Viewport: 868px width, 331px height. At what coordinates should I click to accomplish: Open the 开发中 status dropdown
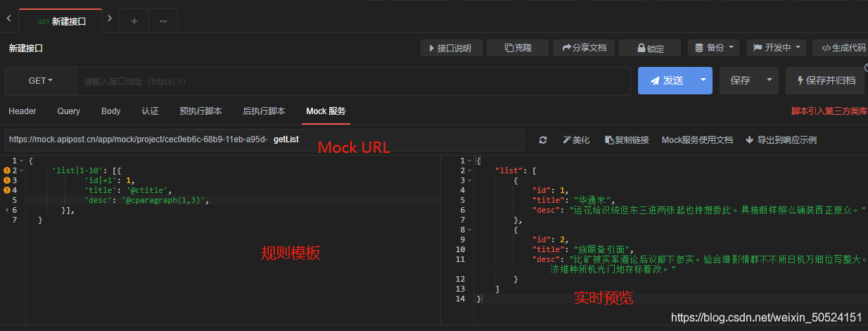coord(777,48)
